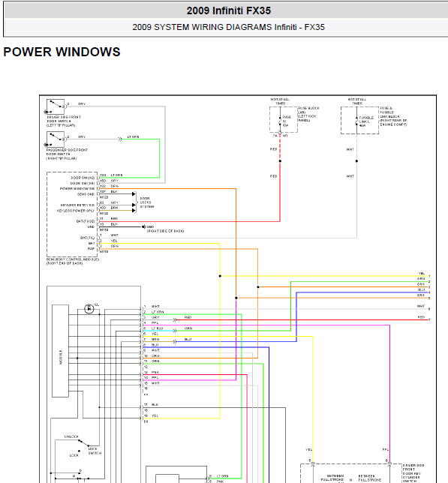Click connector pin 8 BLU label

coord(155,345)
